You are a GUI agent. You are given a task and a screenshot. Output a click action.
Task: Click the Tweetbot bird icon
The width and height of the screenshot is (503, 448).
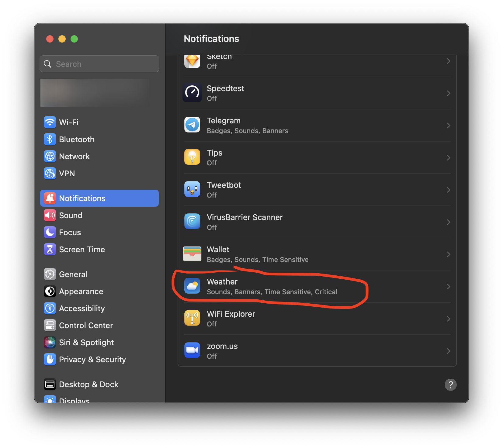192,189
